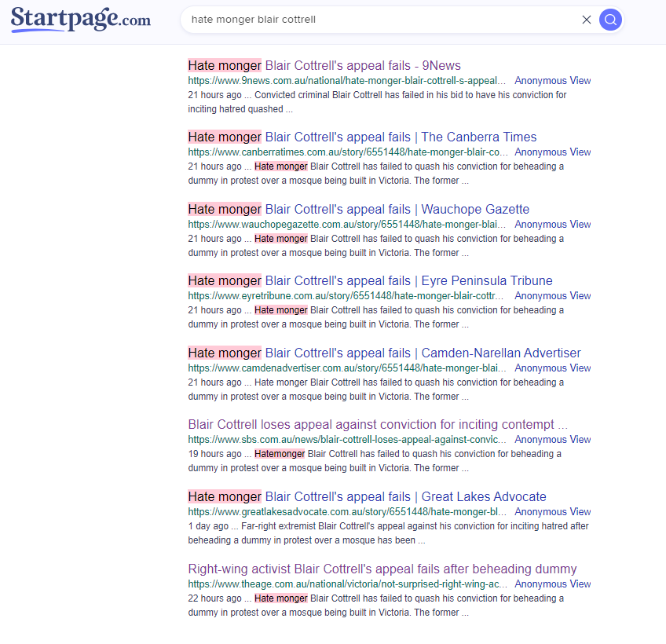Viewport: 666px width, 644px height.
Task: Click the 9news.com.au URL link
Action: (x=347, y=80)
